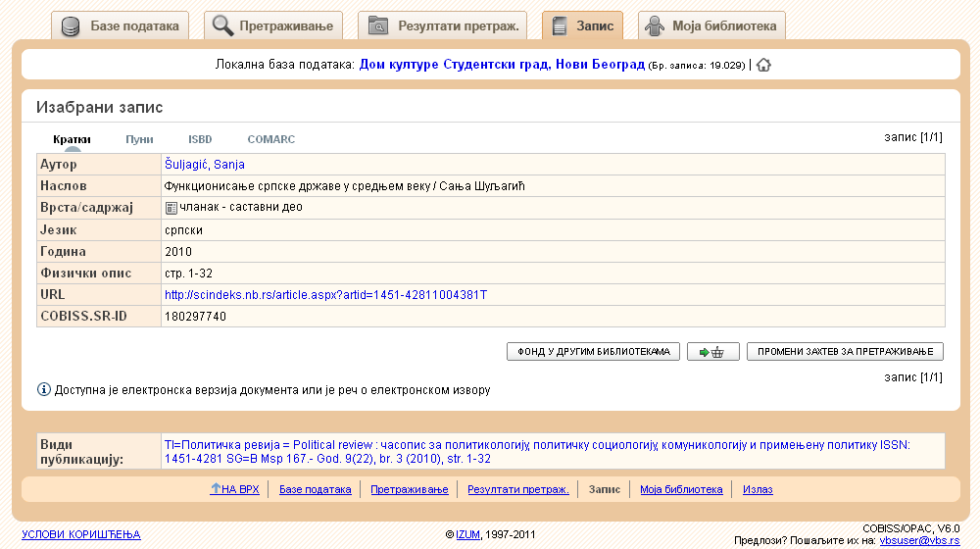
Task: Click ПРОМЕНИ ЗАХТЕВ ЗА ПРЕТРАЖИВАЊЕ button
Action: point(845,351)
